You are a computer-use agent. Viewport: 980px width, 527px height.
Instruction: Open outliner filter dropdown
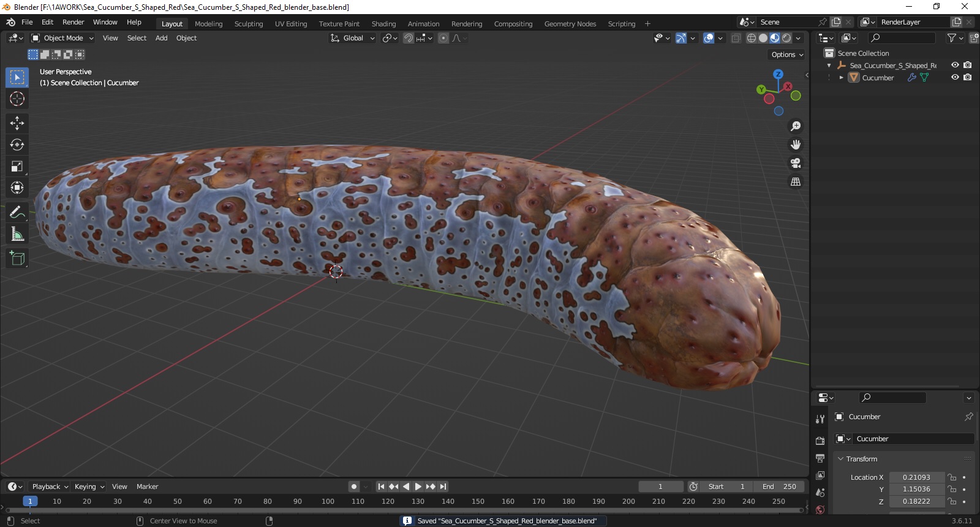(954, 38)
